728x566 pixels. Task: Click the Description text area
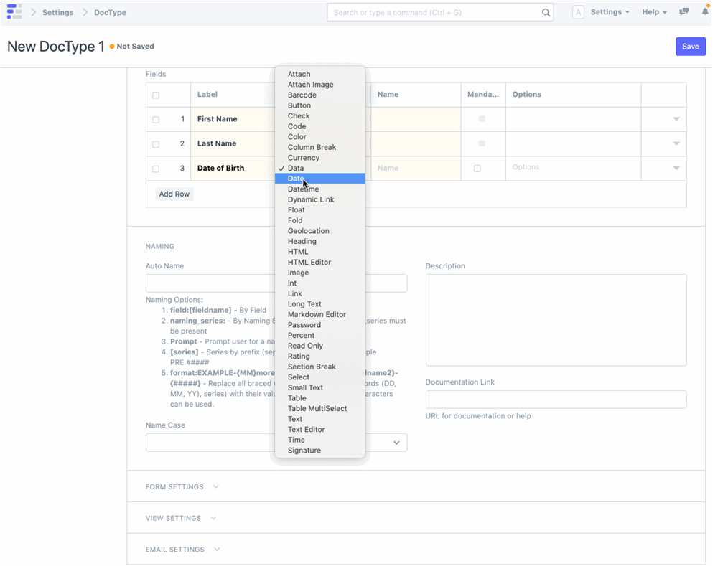[556, 320]
